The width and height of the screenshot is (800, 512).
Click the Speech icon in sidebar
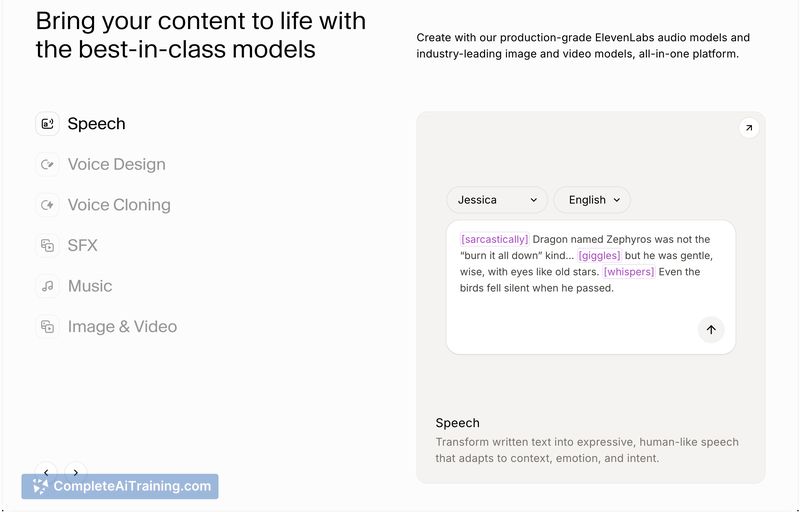pos(47,124)
